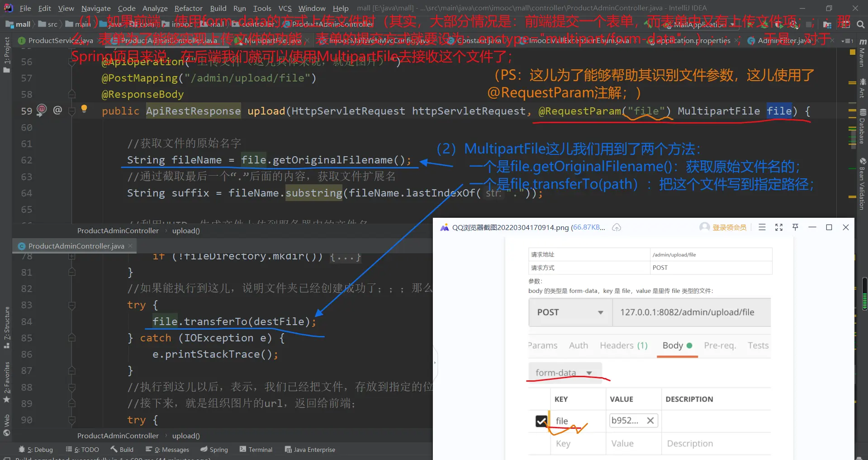
Task: Collapse the catch block fold at line 85
Action: pyautogui.click(x=71, y=338)
